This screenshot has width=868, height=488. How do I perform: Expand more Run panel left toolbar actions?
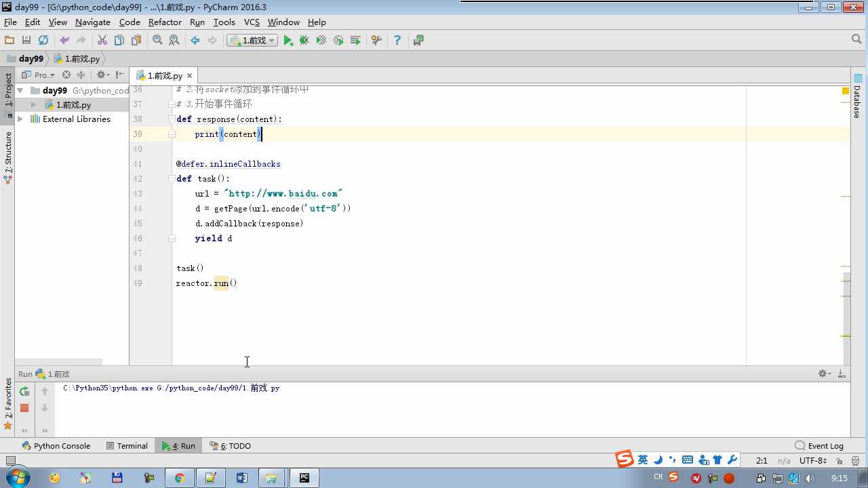click(x=24, y=430)
